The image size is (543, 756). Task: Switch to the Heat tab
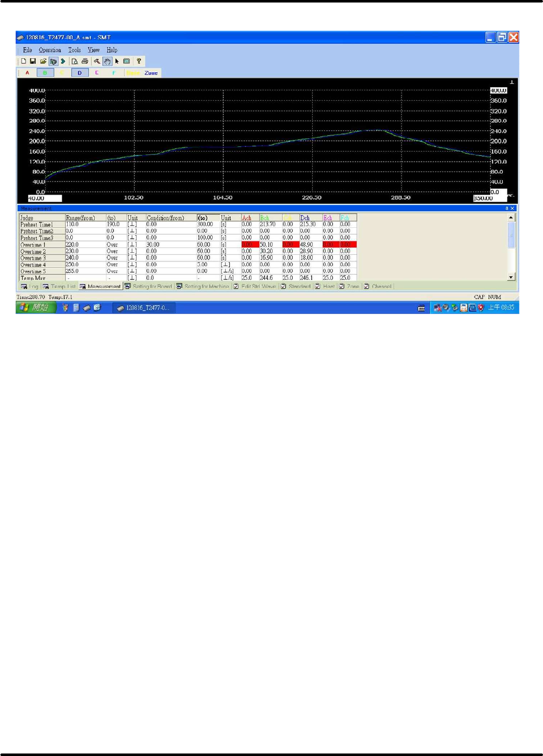point(325,286)
